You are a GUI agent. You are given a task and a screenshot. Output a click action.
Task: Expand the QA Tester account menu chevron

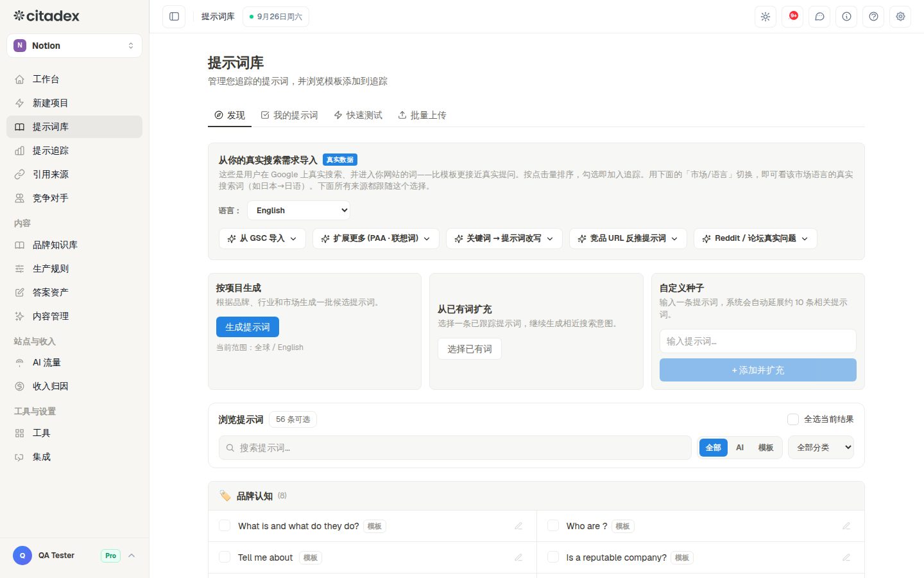(x=132, y=556)
